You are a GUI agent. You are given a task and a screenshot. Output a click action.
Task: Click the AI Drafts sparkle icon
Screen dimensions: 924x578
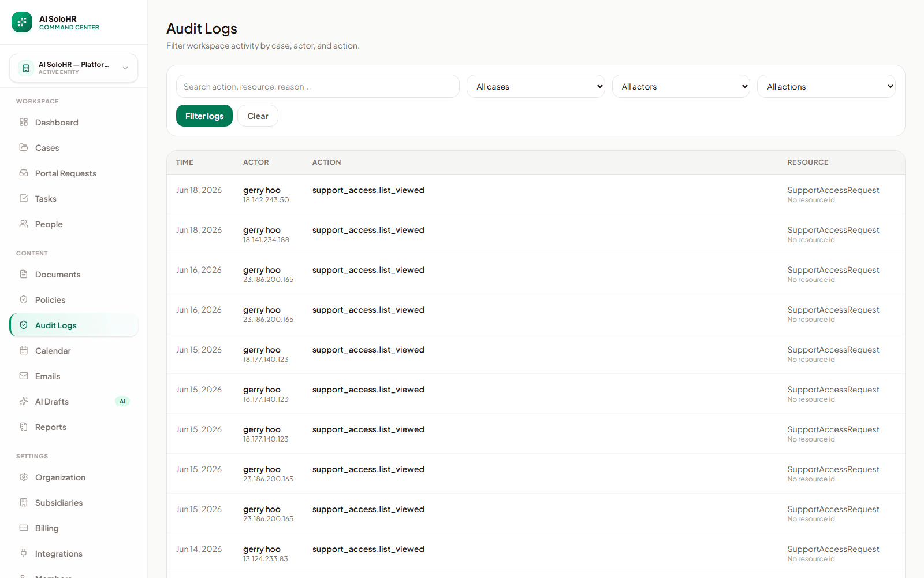click(x=24, y=401)
